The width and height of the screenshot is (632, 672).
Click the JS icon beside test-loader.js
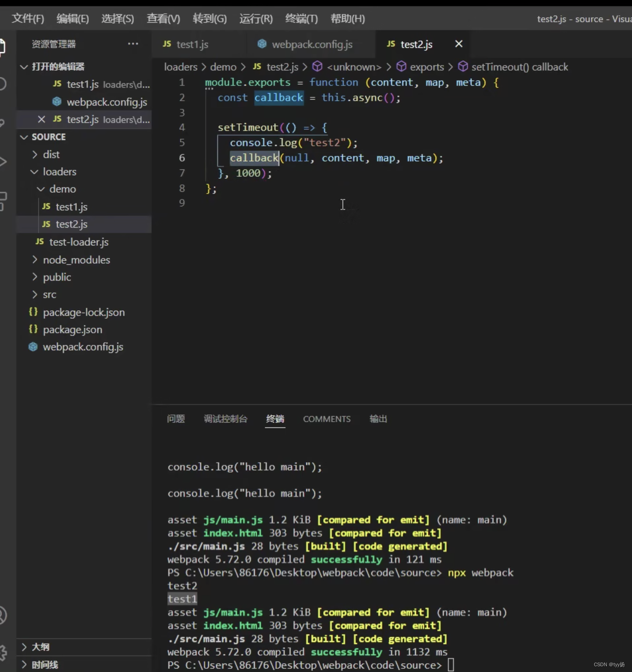[x=40, y=241]
